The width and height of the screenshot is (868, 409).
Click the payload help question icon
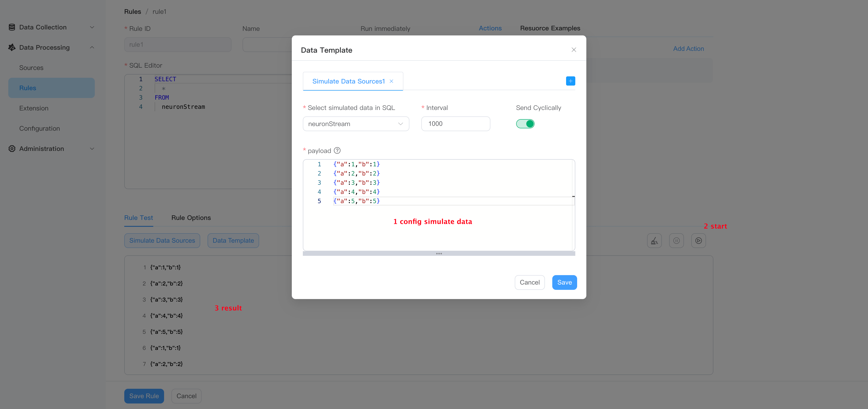tap(337, 151)
